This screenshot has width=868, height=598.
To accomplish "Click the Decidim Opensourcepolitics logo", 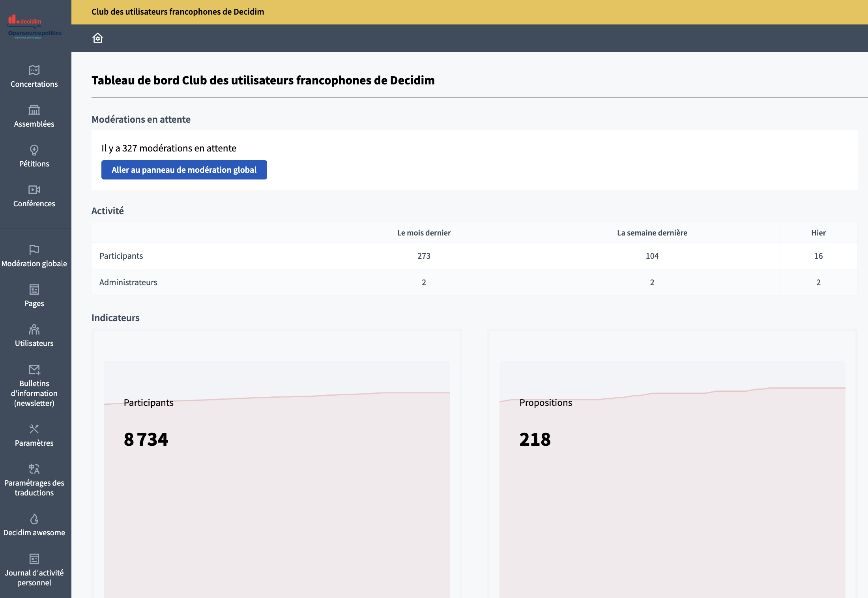I will click(35, 27).
